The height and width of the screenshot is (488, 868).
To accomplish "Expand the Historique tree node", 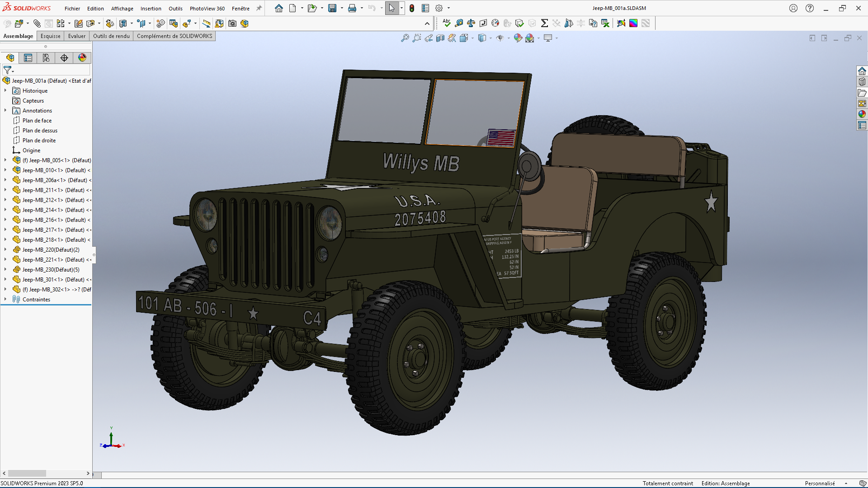I will coord(5,91).
